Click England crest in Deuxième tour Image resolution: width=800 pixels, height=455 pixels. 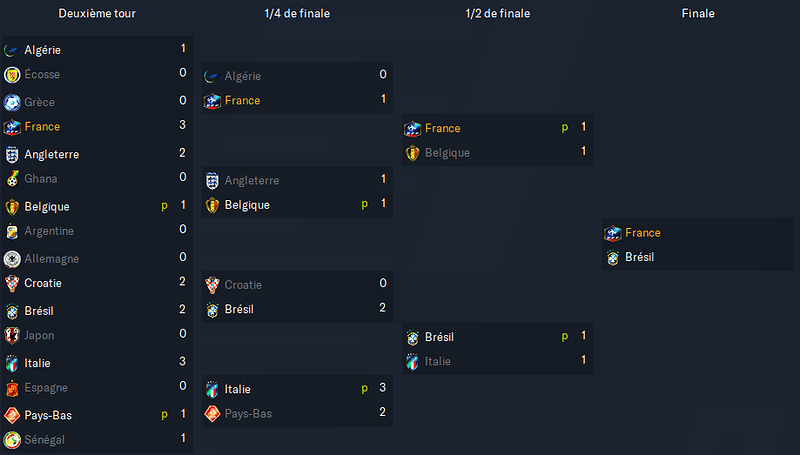tap(12, 155)
